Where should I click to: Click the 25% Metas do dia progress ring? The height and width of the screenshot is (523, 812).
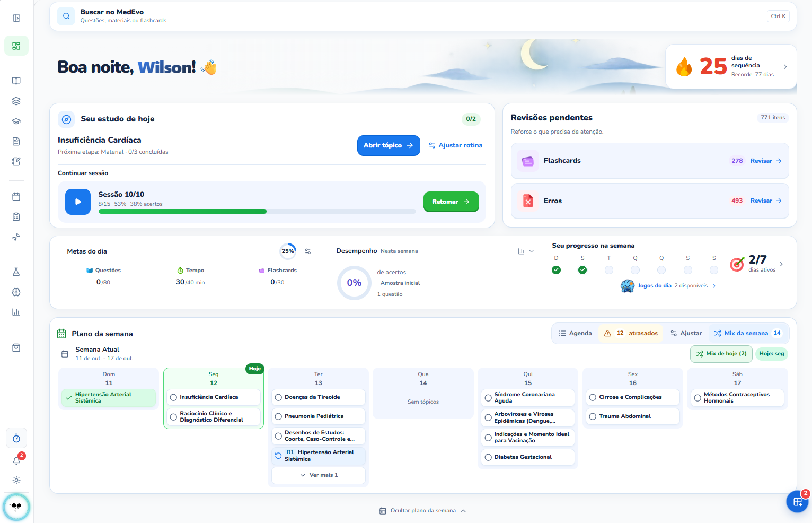[x=288, y=251]
